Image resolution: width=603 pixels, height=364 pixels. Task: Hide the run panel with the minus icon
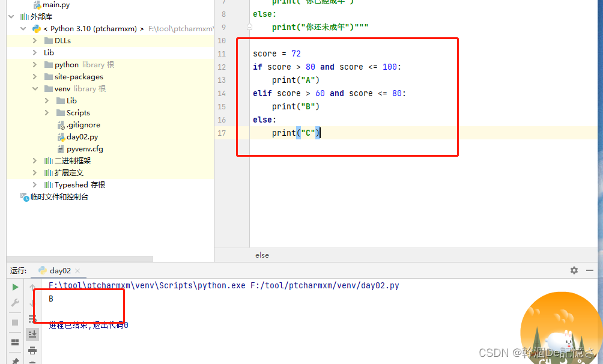tap(590, 270)
